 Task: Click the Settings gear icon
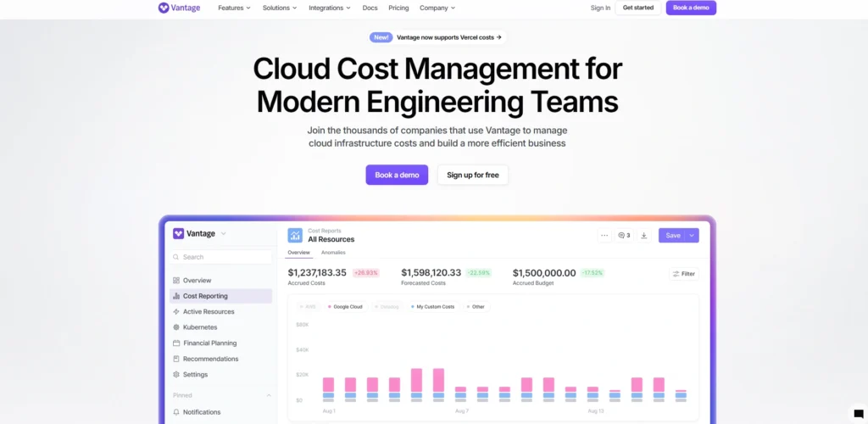[x=176, y=375]
